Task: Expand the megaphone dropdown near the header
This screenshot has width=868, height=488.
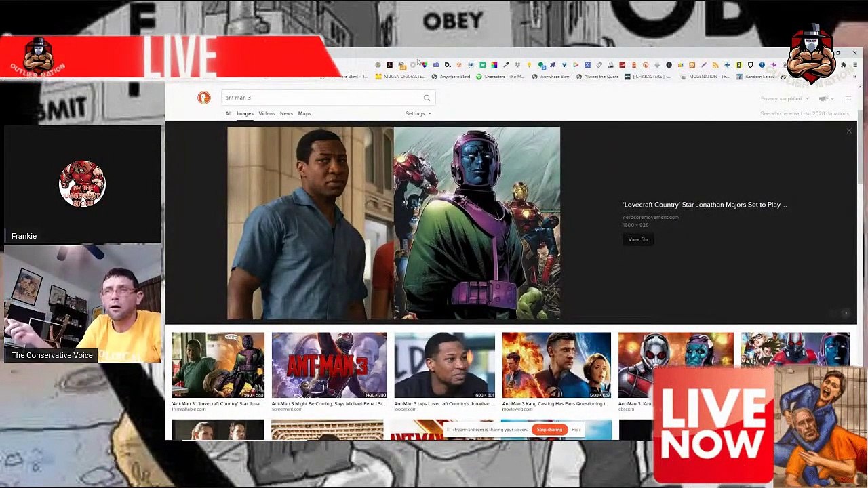Action: pos(826,98)
